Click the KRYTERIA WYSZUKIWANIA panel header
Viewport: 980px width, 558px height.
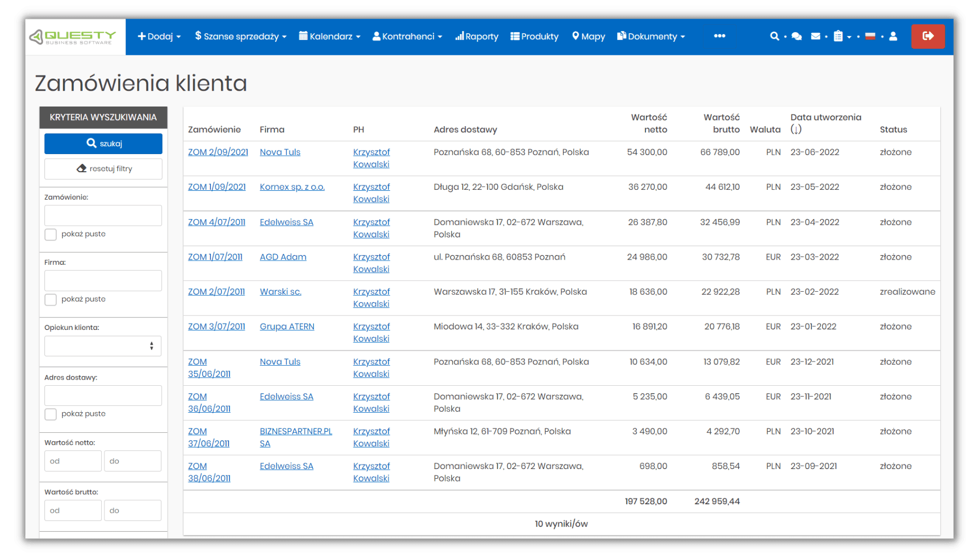[x=103, y=117]
